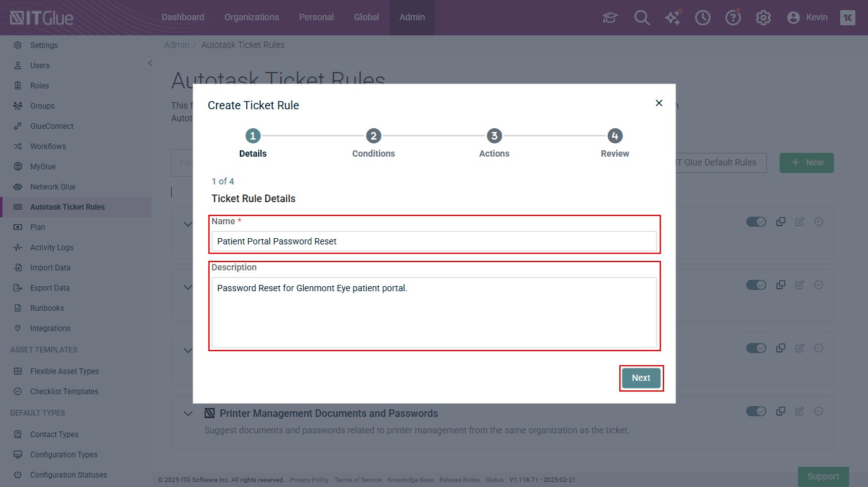The height and width of the screenshot is (487, 868).
Task: Open the green Support button
Action: pyautogui.click(x=823, y=476)
